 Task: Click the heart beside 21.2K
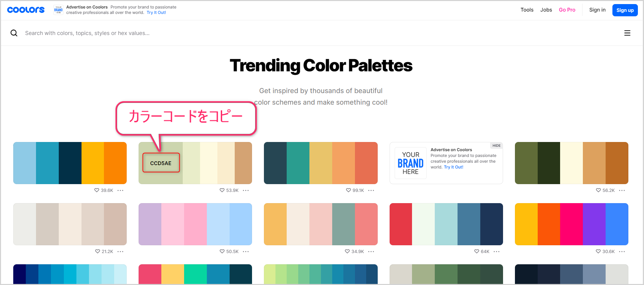click(x=97, y=251)
